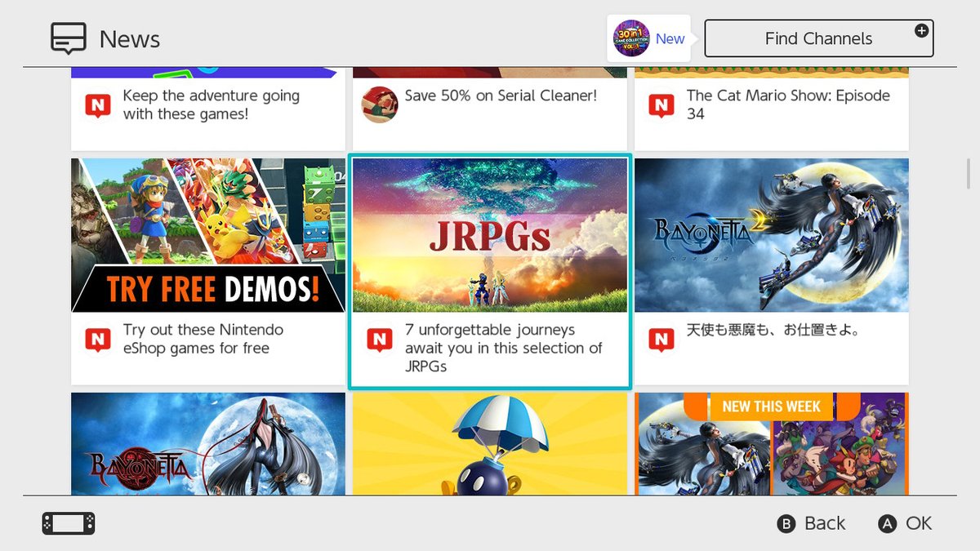Screen dimensions: 980x551
Task: Click the News speech bubble icon
Action: coord(69,38)
